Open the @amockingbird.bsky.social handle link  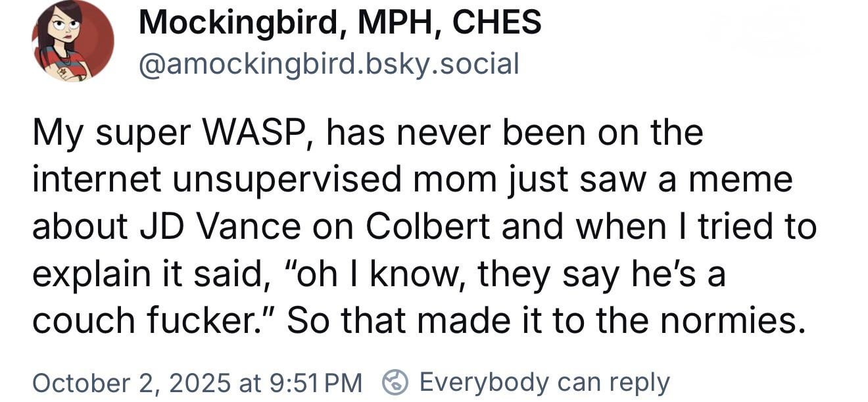329,64
